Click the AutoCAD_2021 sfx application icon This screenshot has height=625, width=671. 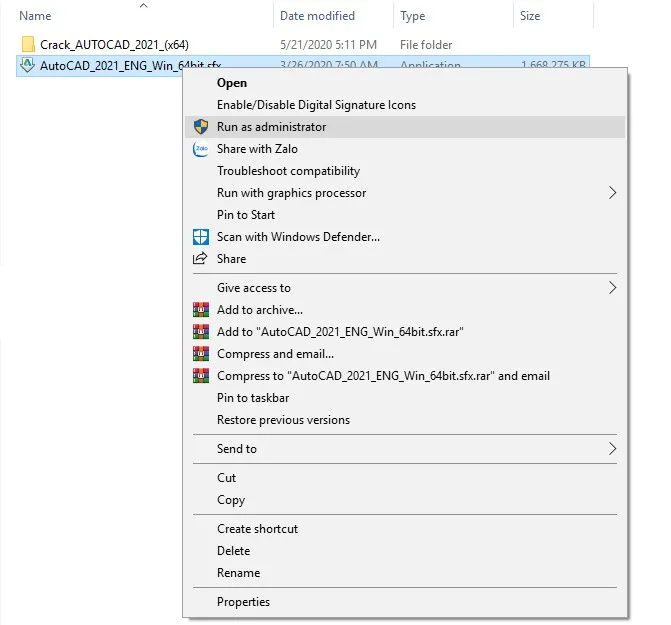pyautogui.click(x=28, y=65)
